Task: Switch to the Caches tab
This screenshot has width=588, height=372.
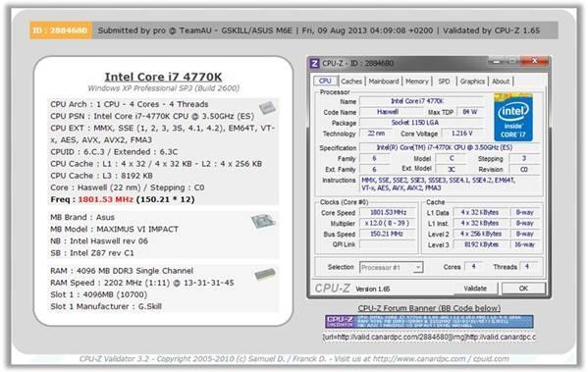Action: [x=351, y=81]
